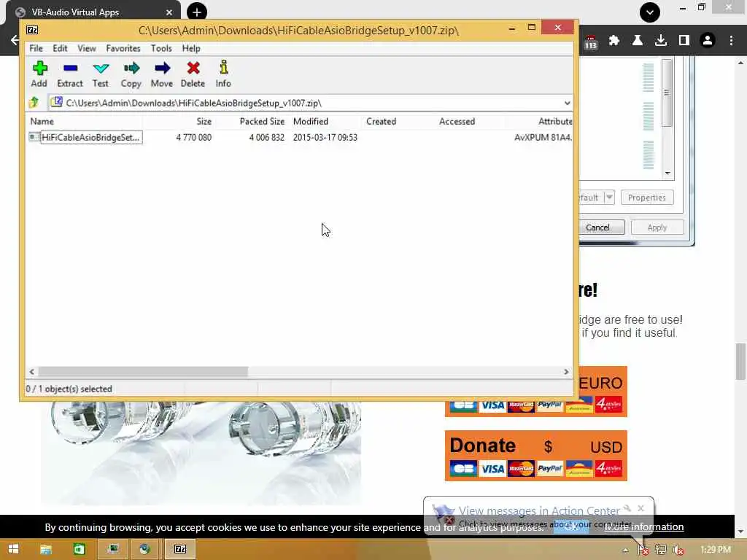Click the 2015-03-17 09:53 modified date

[x=325, y=137]
